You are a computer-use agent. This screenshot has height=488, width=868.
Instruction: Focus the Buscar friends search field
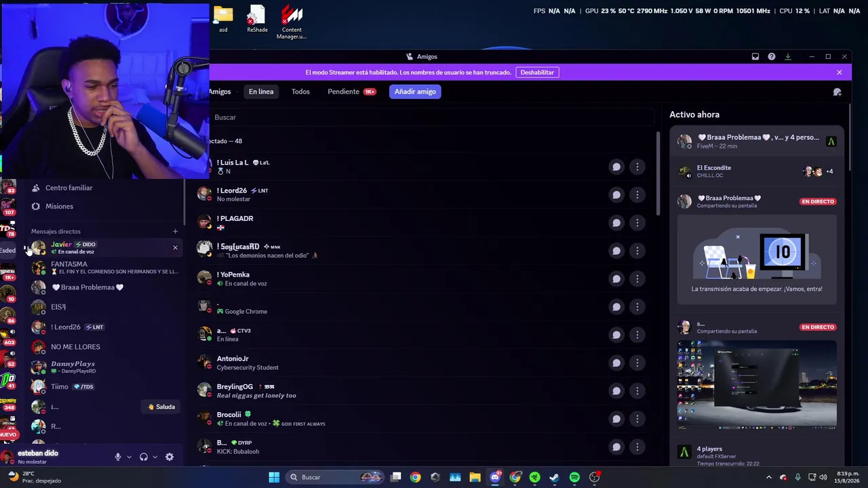tap(431, 117)
